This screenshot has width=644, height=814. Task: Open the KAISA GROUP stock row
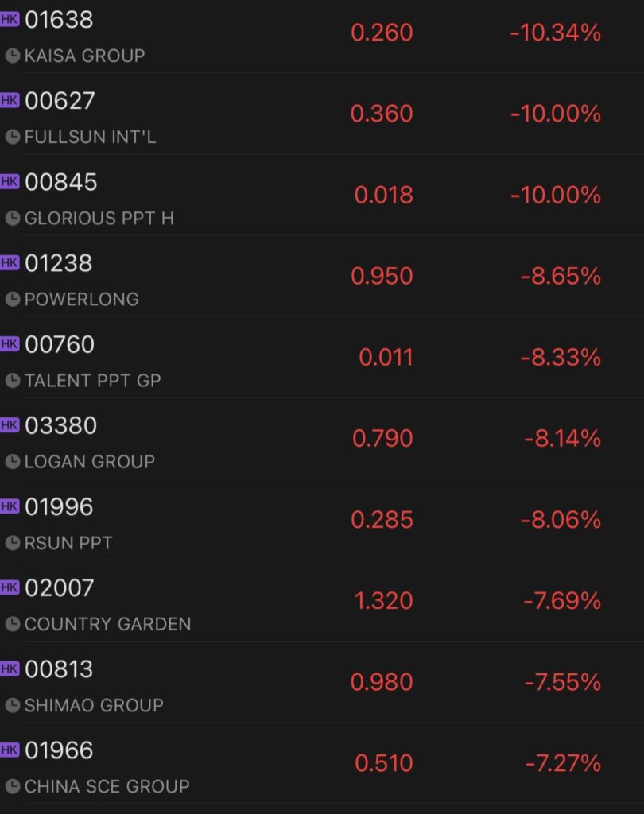[x=322, y=35]
